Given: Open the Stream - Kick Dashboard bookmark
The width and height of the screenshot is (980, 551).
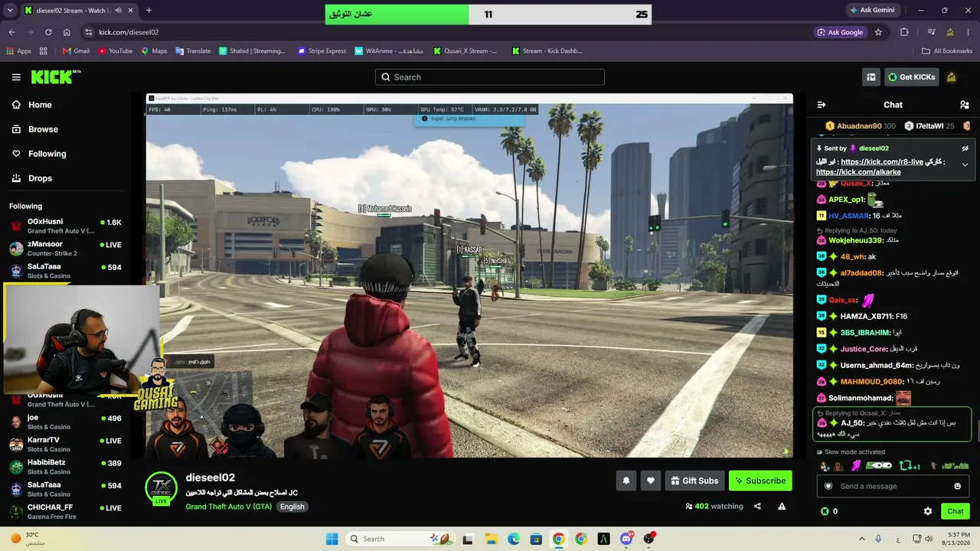Looking at the screenshot, I should point(547,51).
